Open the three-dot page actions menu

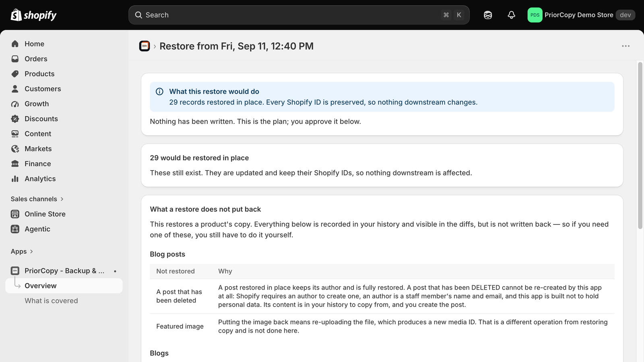625,46
